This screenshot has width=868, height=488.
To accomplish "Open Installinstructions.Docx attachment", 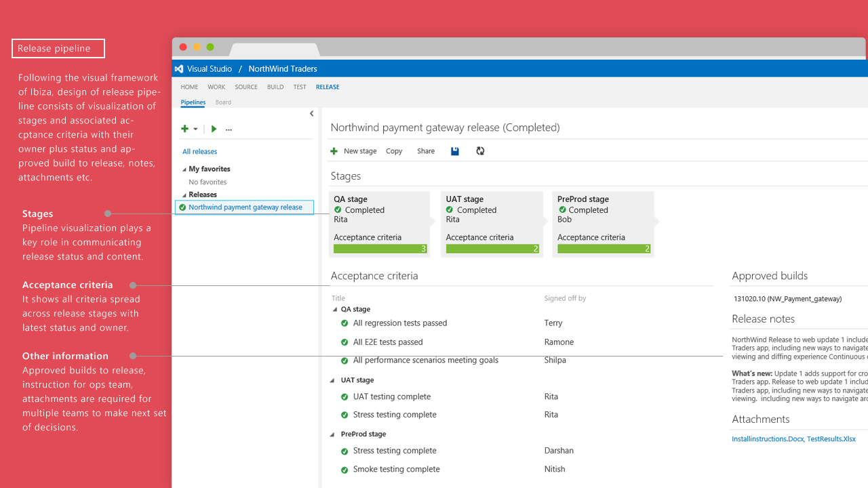I will pyautogui.click(x=767, y=439).
